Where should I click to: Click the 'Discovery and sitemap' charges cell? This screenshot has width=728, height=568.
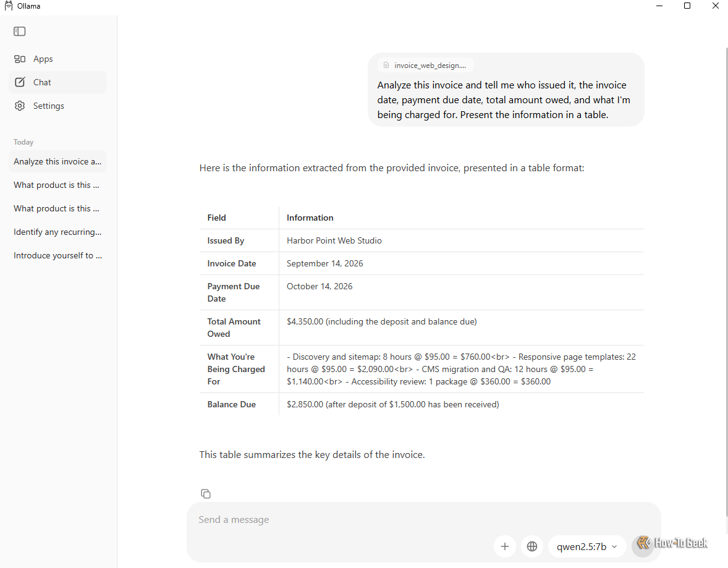462,369
